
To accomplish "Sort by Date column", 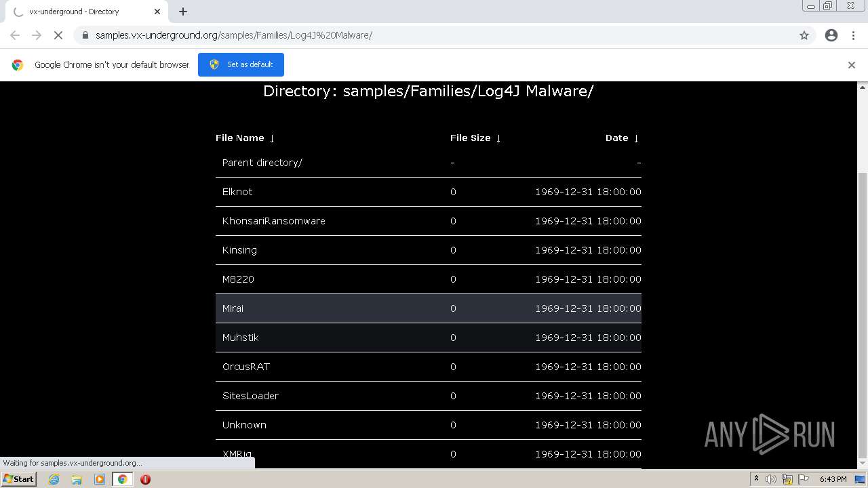I will pyautogui.click(x=623, y=138).
